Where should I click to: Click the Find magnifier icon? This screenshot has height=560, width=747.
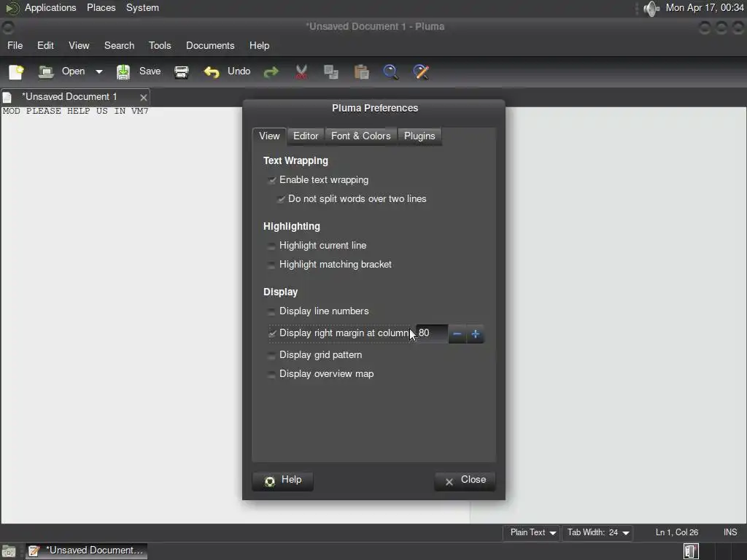391,72
